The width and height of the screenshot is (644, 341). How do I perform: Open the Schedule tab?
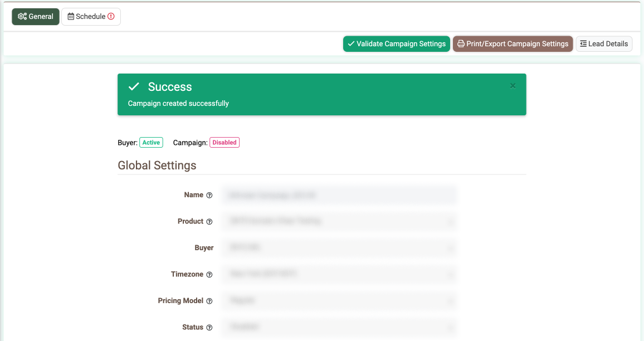coord(90,17)
